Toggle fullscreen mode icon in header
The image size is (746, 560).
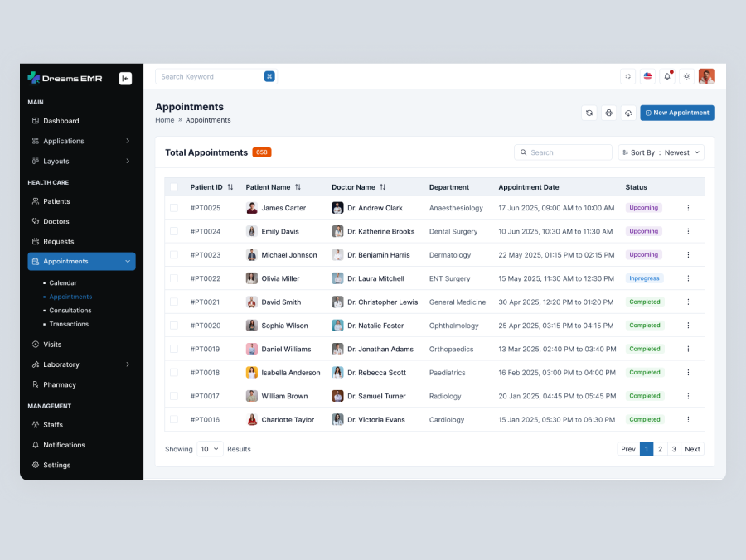point(628,76)
